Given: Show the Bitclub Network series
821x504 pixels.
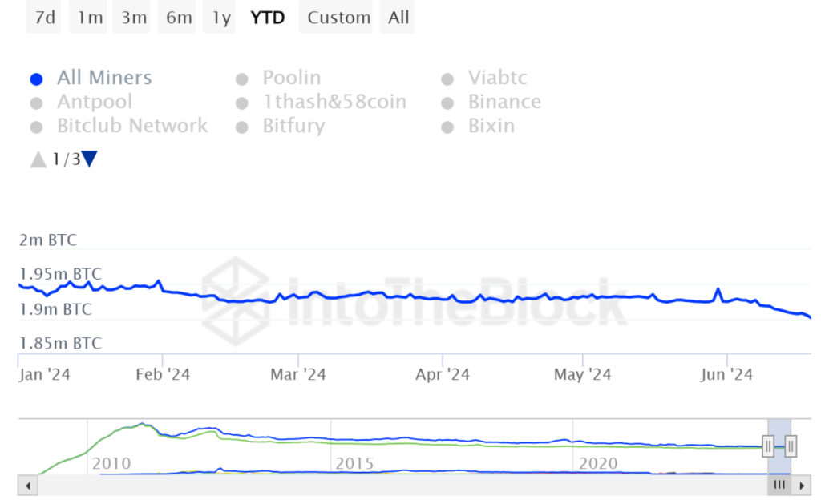Looking at the screenshot, I should coord(132,126).
